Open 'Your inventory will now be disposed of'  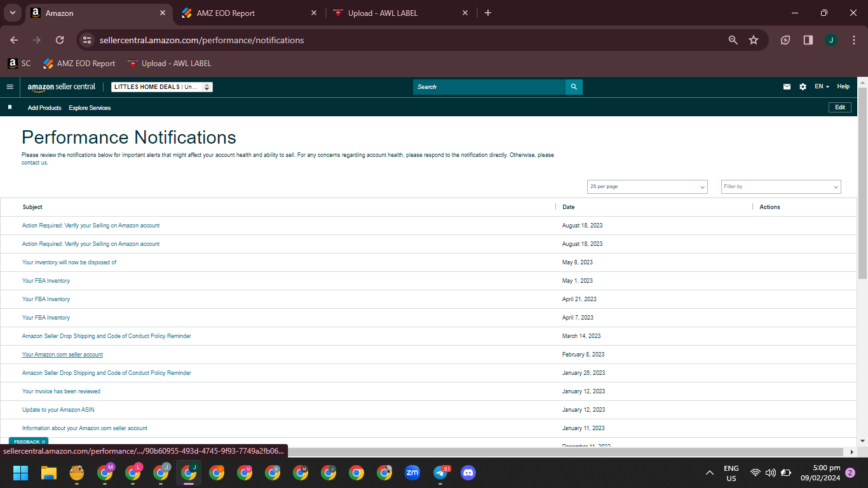69,262
